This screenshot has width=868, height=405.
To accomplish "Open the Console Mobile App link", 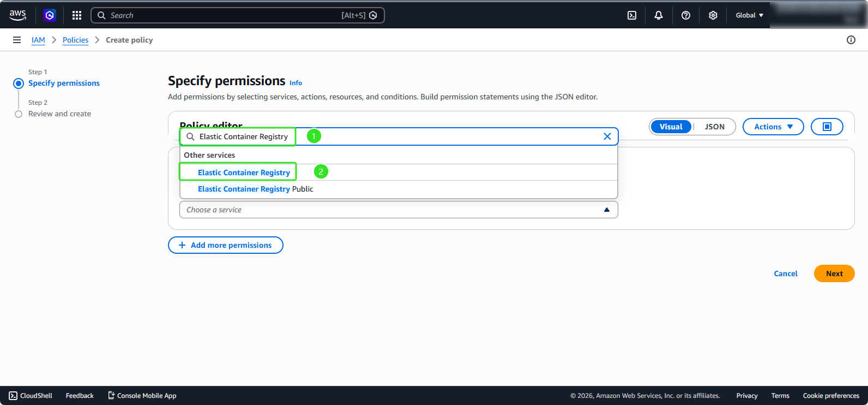I will click(x=142, y=396).
